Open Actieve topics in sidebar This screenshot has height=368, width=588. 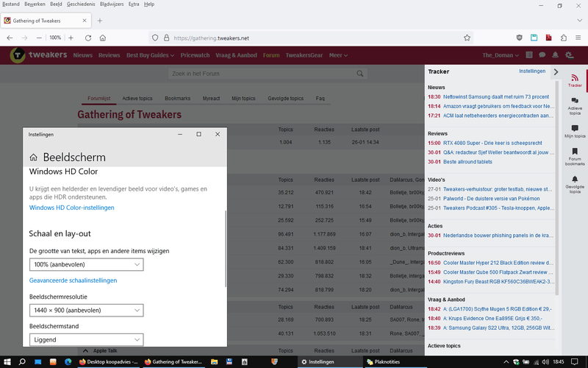[x=575, y=106]
